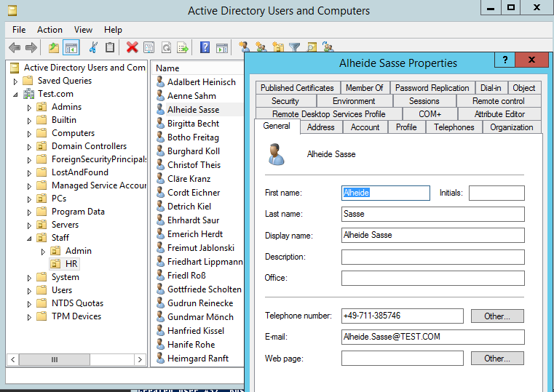
Task: Click the Refresh toolbar icon
Action: coord(166,47)
